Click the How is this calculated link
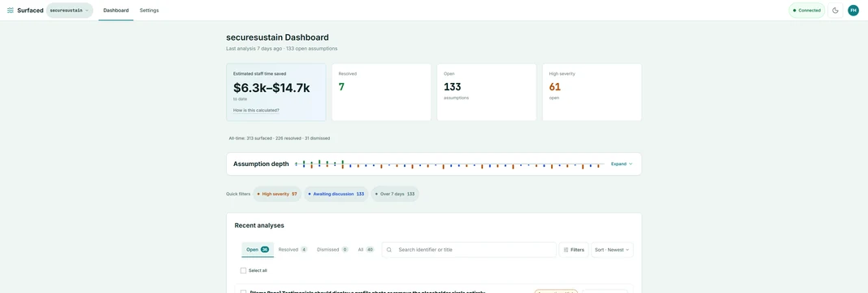This screenshot has width=868, height=293. (x=256, y=110)
